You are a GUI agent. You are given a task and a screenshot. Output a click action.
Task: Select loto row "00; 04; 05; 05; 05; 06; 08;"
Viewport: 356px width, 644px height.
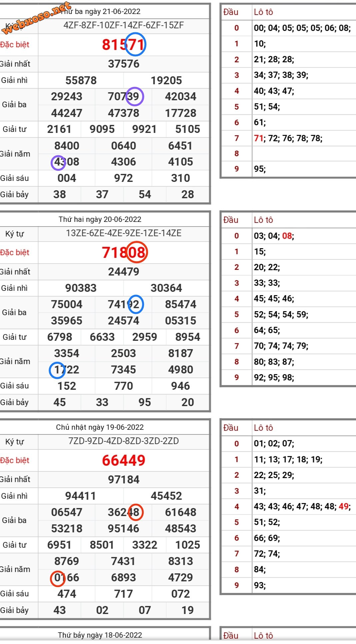click(302, 28)
